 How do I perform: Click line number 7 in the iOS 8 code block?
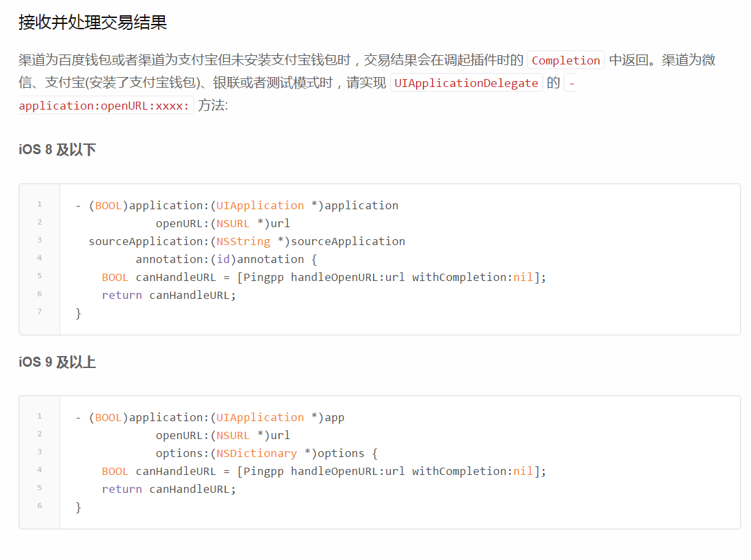40,312
